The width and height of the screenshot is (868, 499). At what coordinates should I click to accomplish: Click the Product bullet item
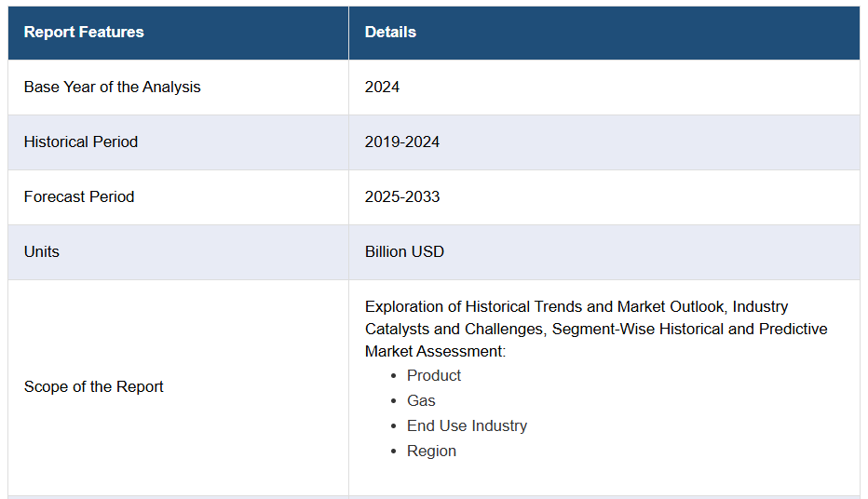click(434, 375)
